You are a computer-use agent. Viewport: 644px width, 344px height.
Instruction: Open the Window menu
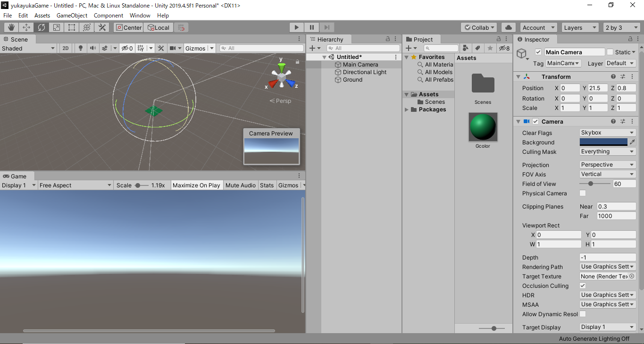coord(140,16)
